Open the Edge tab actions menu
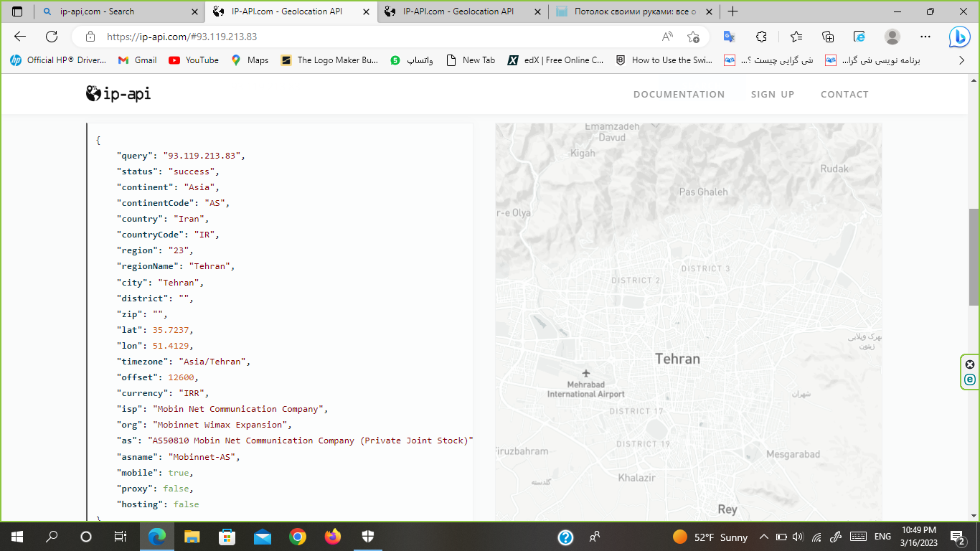 [x=17, y=11]
